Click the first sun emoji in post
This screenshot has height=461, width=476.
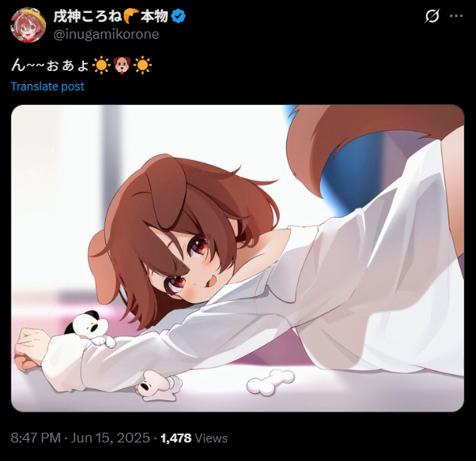(x=101, y=65)
